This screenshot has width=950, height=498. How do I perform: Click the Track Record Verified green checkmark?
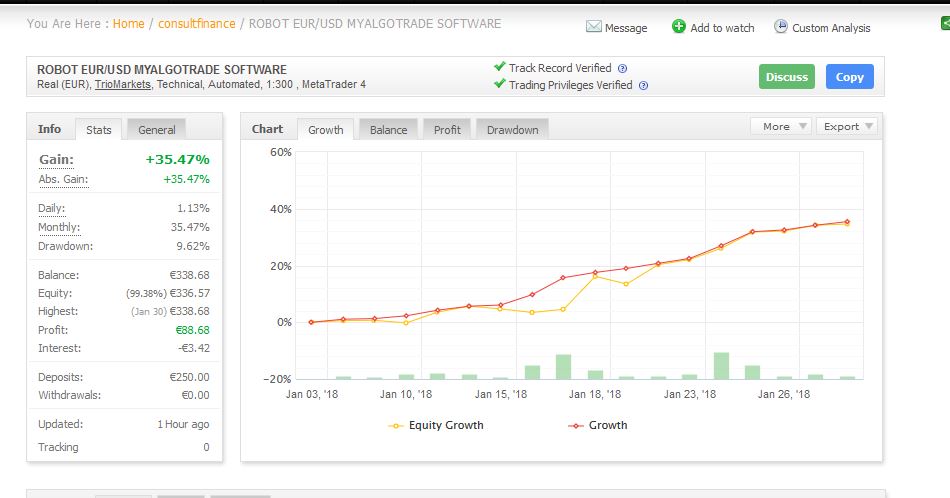coord(500,68)
